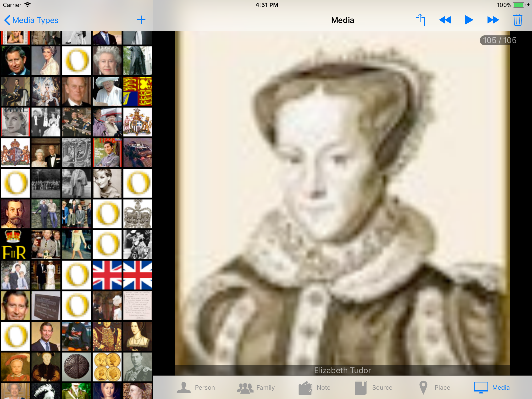
Task: Tap the share/export icon
Action: 420,20
